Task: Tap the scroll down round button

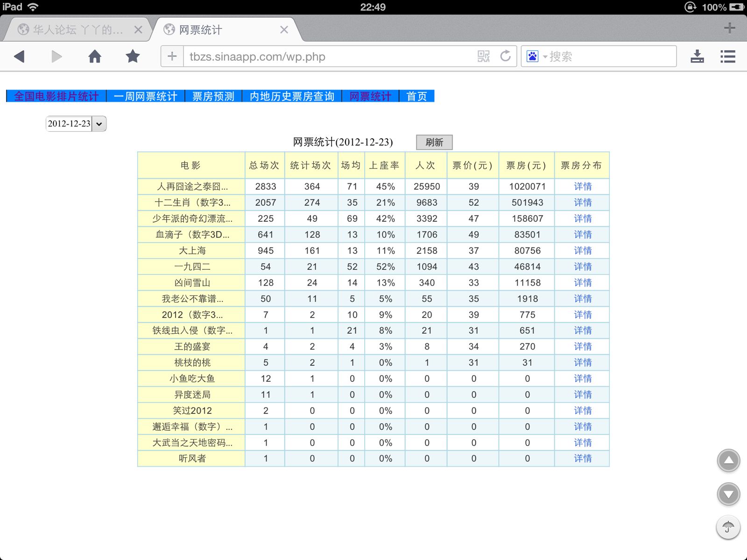Action: pyautogui.click(x=728, y=494)
